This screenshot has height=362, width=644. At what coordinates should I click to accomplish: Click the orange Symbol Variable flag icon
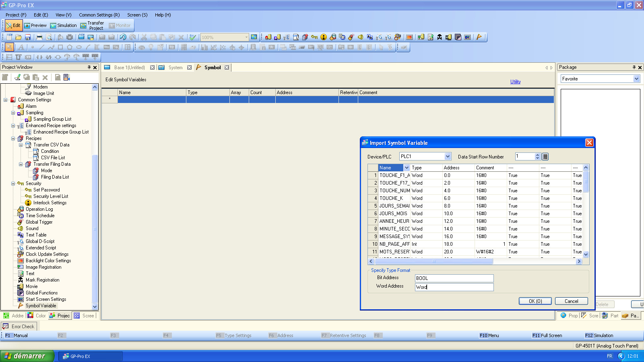coord(479,37)
